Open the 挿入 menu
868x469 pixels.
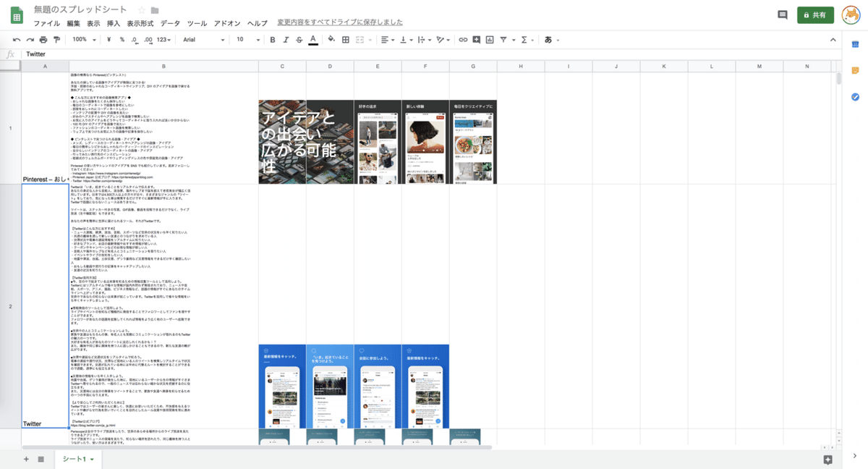(x=114, y=23)
